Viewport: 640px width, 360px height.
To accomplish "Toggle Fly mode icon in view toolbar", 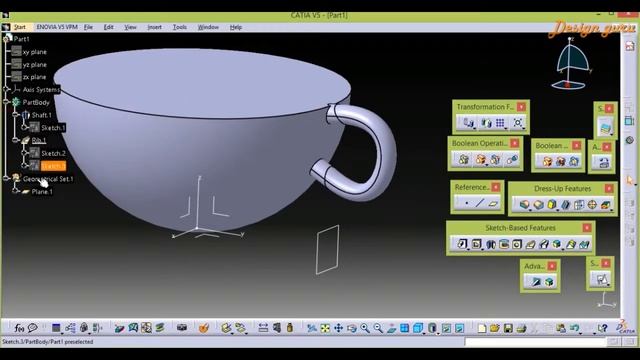I will coord(312,328).
